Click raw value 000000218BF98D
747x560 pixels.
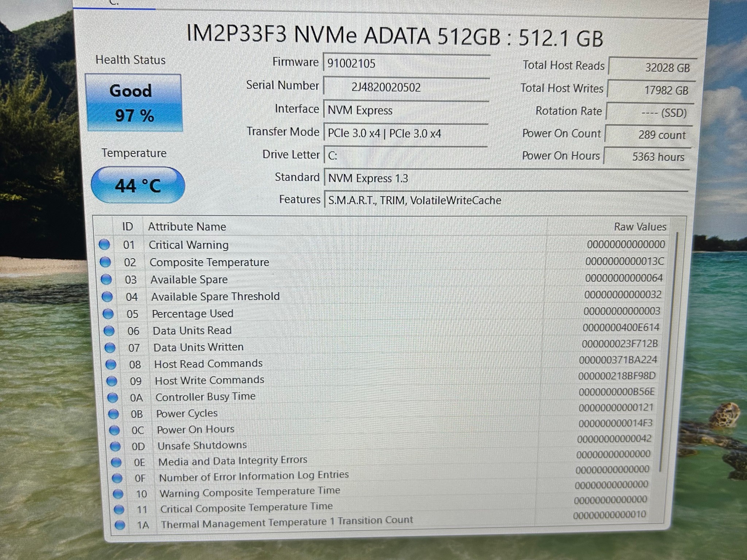point(617,376)
